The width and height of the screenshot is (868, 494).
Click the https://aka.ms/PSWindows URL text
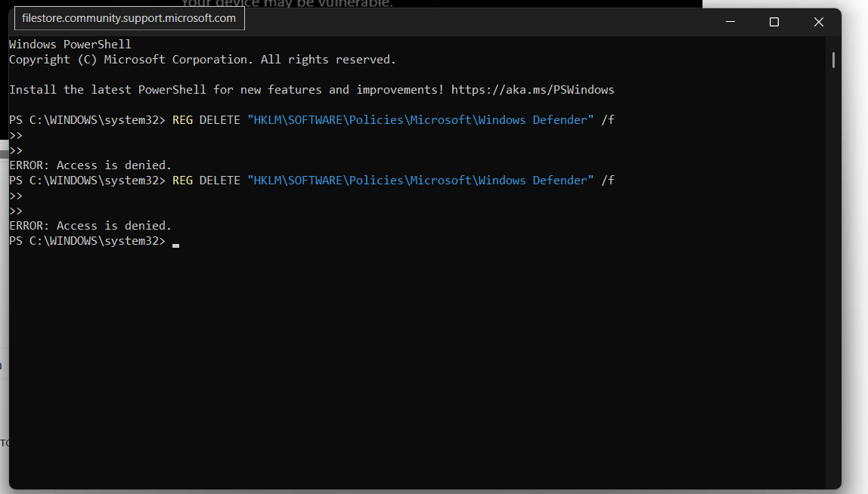pos(532,90)
